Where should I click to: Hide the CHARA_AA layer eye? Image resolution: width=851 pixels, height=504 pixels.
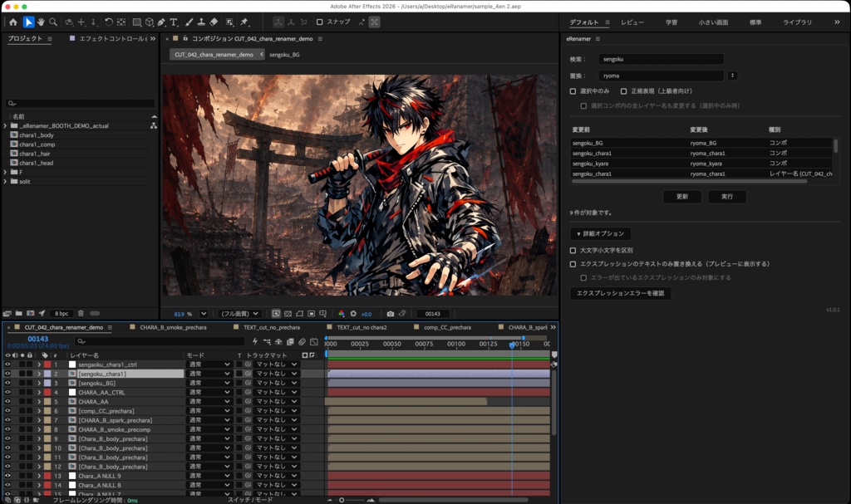point(7,402)
